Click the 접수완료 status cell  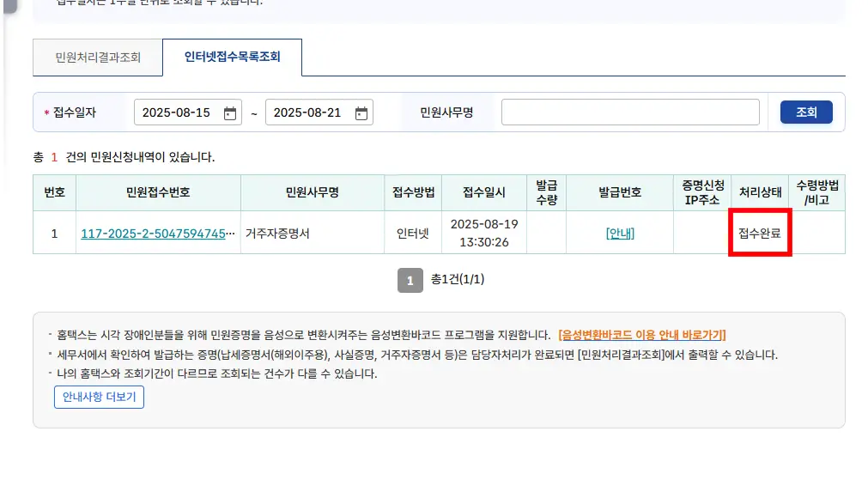759,233
